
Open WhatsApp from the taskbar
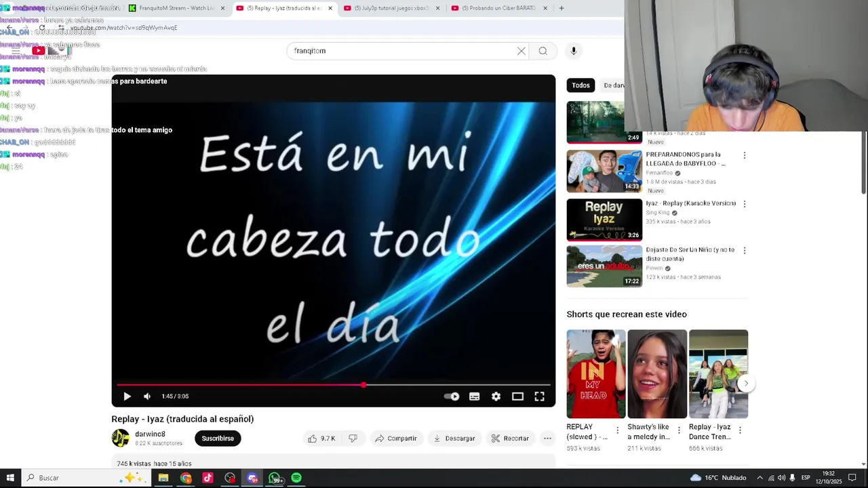point(275,478)
